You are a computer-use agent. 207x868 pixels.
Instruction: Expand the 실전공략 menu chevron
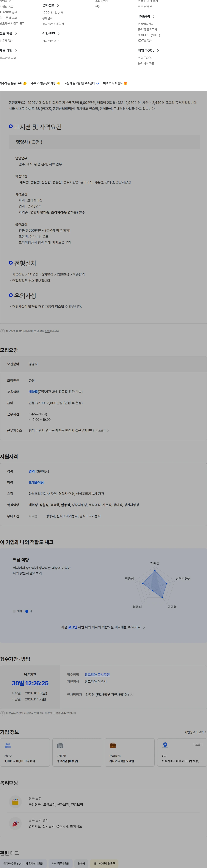click(154, 17)
